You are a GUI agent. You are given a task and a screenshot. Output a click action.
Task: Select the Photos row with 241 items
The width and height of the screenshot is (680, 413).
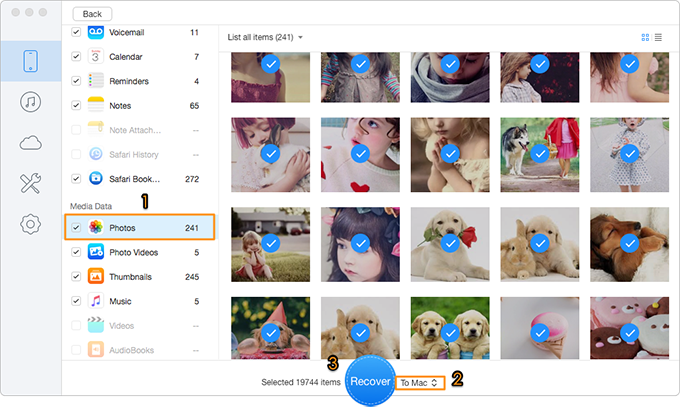point(140,227)
